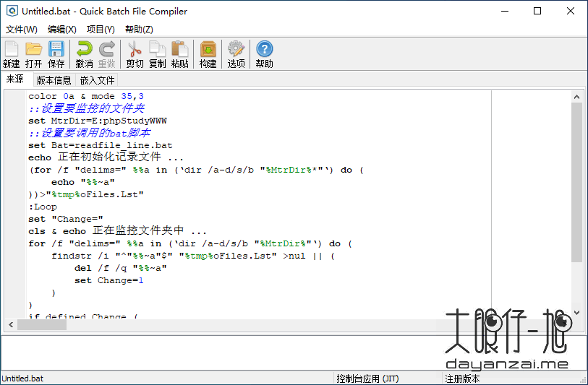588x385 pixels.
Task: Click the line 'echo 正在初始化记录文件 ...'
Action: 106,157
